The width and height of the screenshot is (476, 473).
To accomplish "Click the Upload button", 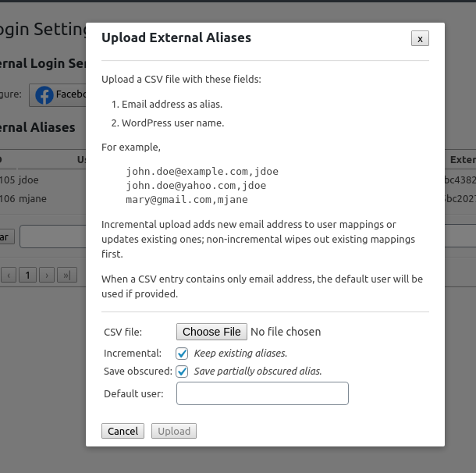I will (x=174, y=431).
